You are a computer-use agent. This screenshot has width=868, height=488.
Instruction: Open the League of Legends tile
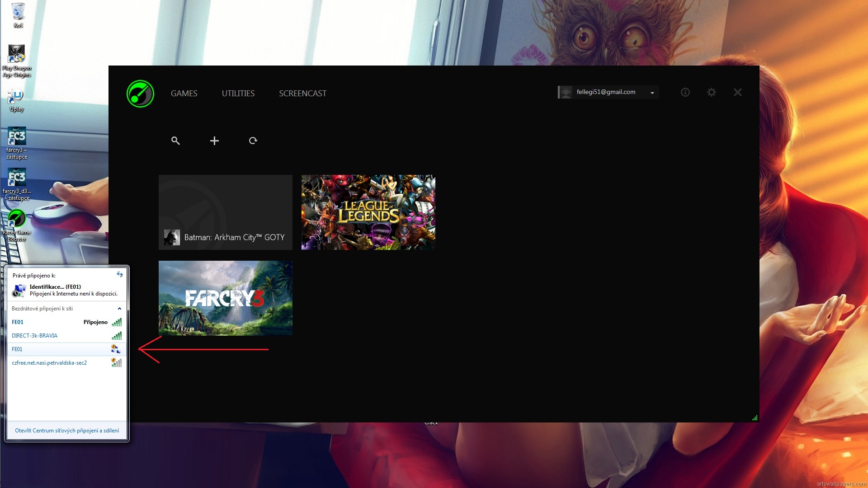point(368,212)
